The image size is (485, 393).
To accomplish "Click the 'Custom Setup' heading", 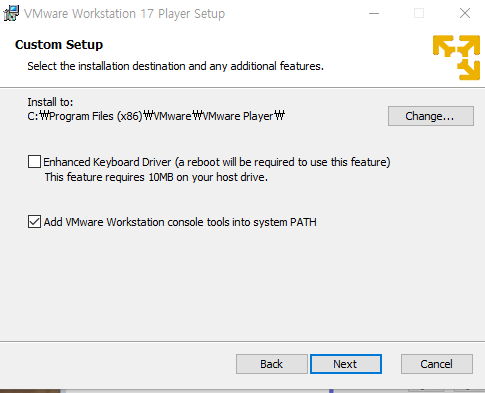I will (59, 45).
